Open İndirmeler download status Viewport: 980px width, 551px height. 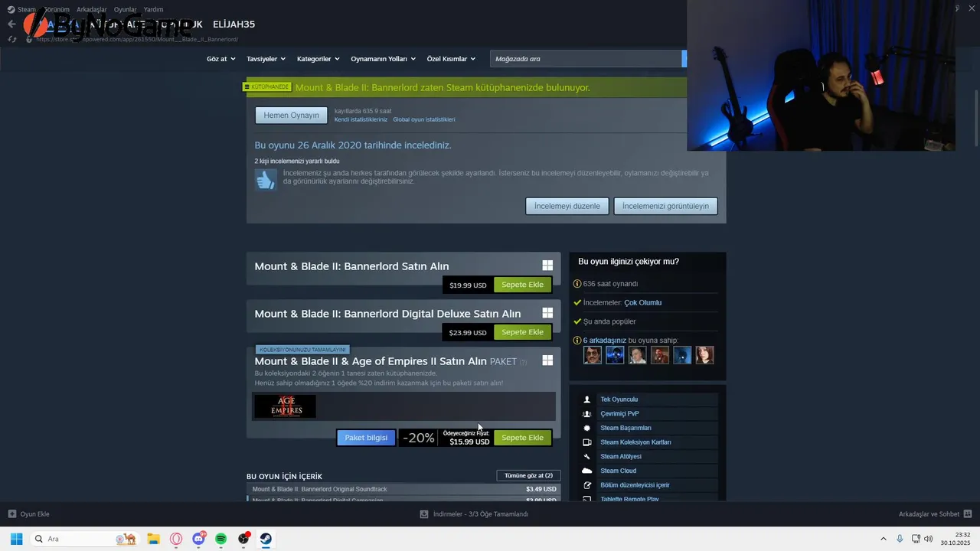coord(475,514)
